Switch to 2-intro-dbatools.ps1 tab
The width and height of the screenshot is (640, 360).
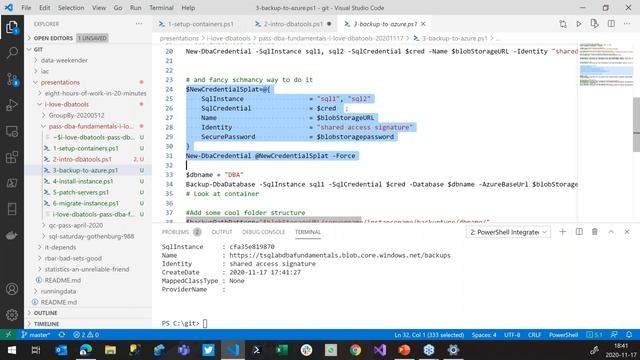(x=293, y=24)
